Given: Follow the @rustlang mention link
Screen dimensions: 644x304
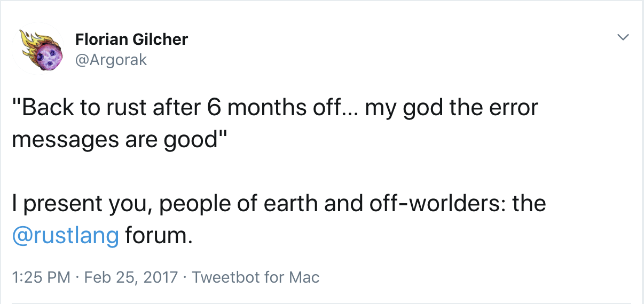Looking at the screenshot, I should coord(66,235).
